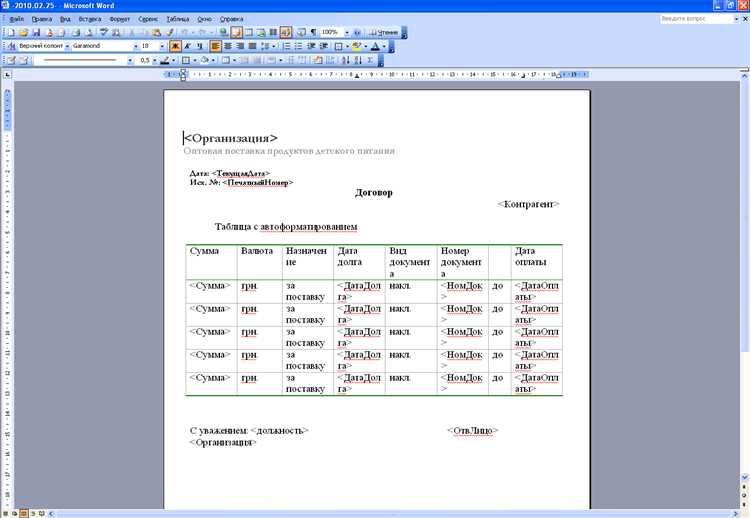Open the Правка menu

point(42,19)
